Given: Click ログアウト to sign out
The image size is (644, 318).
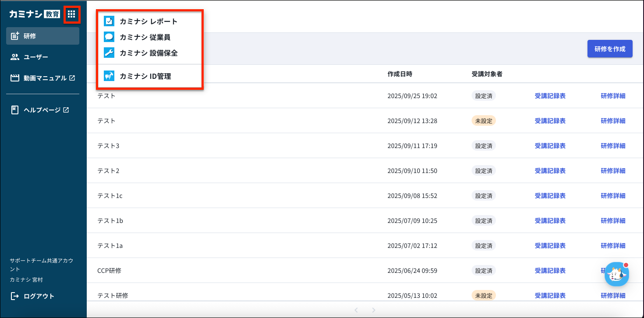Looking at the screenshot, I should [x=33, y=297].
